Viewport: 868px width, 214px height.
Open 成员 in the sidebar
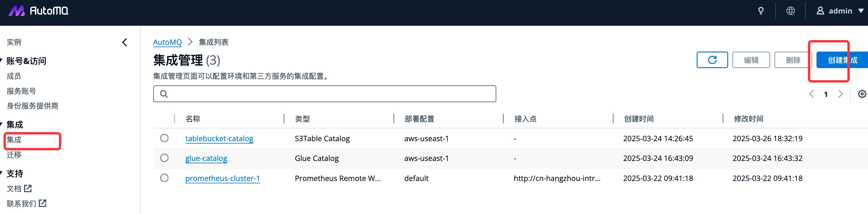[x=14, y=76]
